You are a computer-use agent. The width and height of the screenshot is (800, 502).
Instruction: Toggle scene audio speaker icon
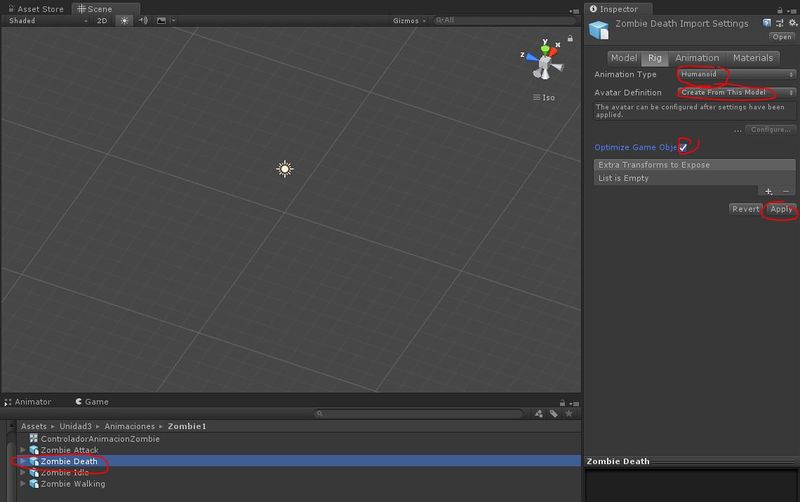[143, 20]
